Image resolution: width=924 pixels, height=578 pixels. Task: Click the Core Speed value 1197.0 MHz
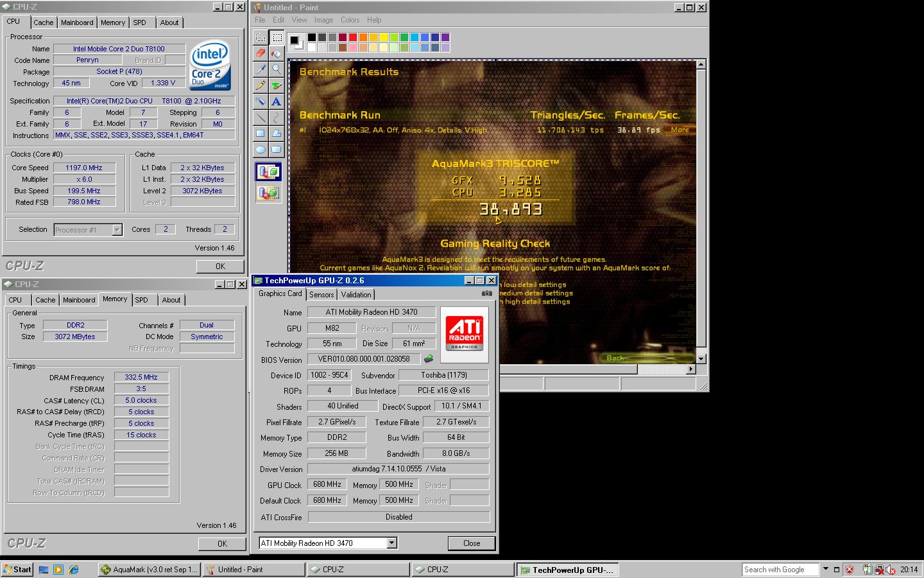pos(84,168)
